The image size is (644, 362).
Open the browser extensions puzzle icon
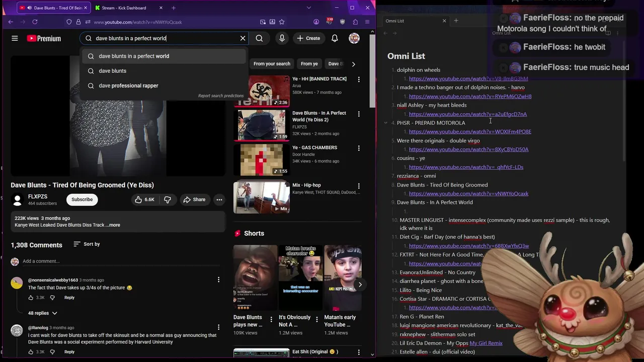[x=355, y=22]
